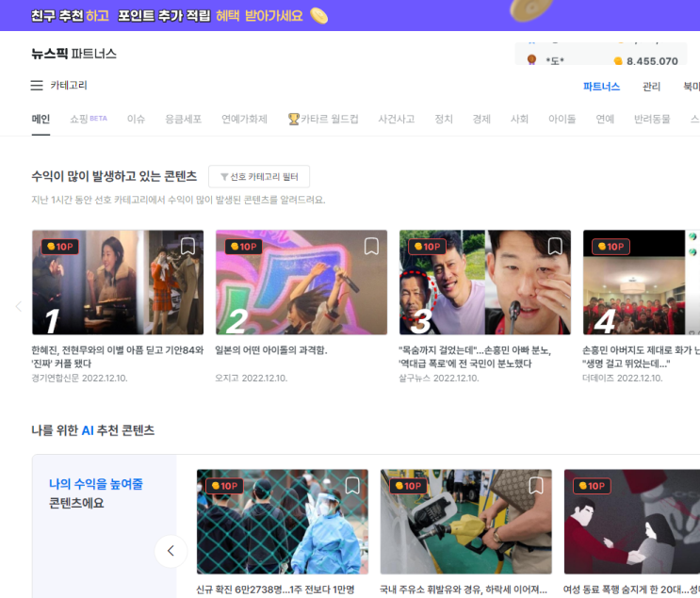The width and height of the screenshot is (700, 598).
Task: Click the 10P badge on the 주유소 card
Action: click(408, 486)
